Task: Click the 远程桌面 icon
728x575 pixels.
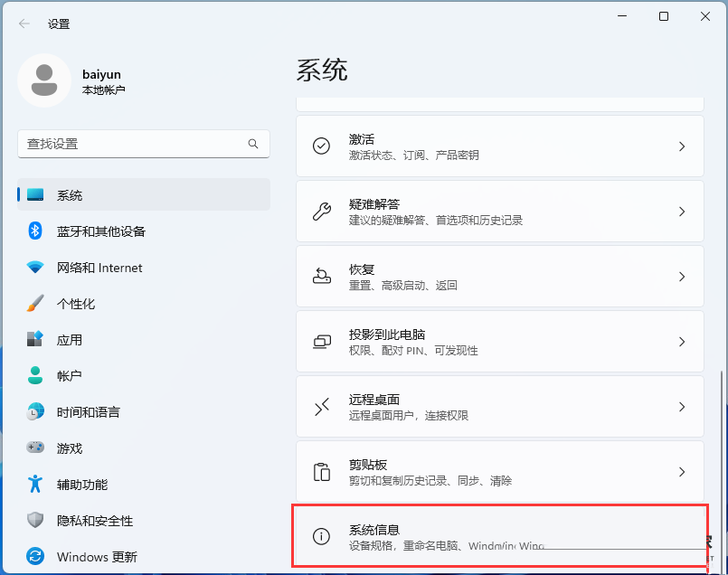Action: click(321, 406)
